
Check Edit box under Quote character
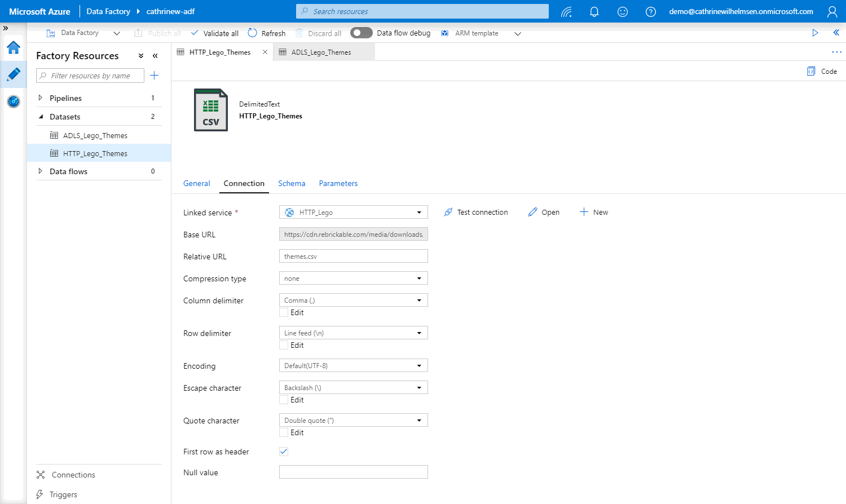[x=284, y=433]
